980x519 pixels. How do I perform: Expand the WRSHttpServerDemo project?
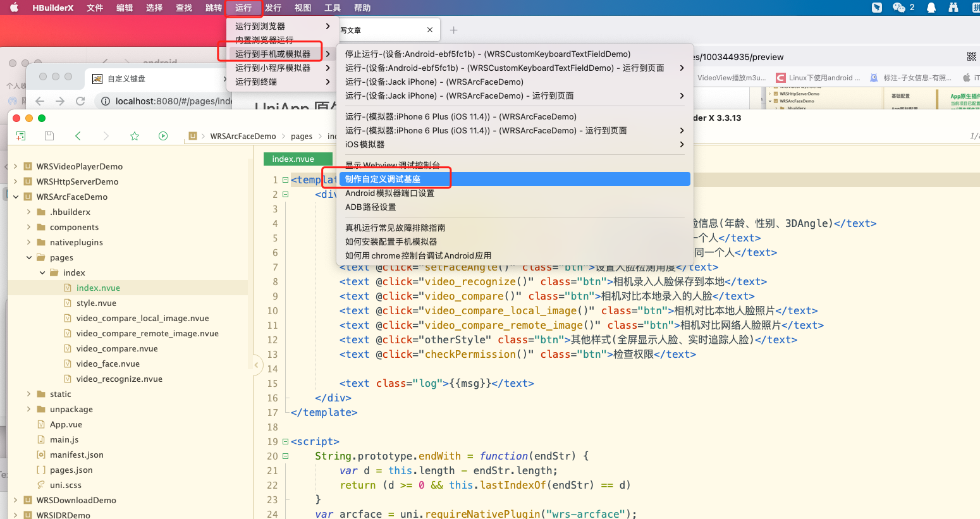point(15,181)
